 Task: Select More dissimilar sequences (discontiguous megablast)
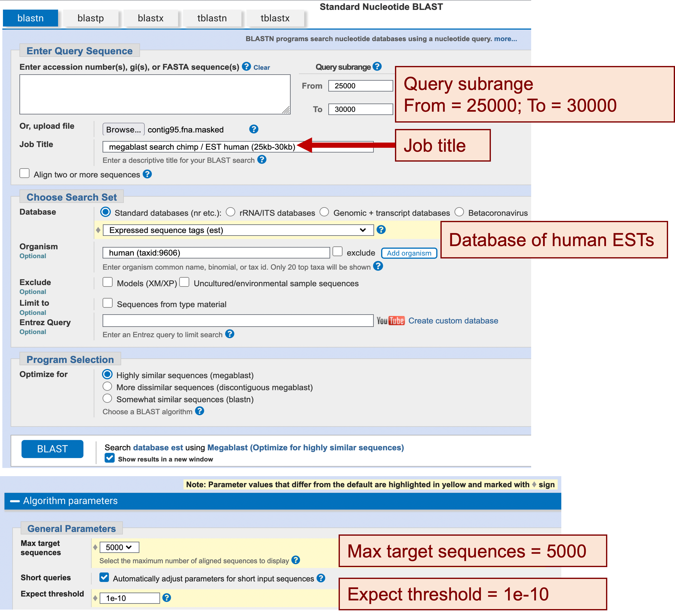pos(107,386)
